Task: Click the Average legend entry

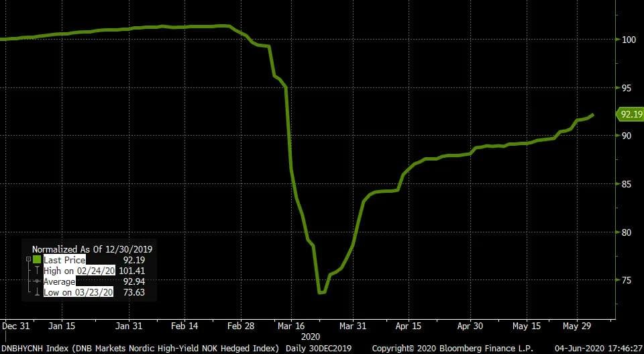Action: click(60, 281)
